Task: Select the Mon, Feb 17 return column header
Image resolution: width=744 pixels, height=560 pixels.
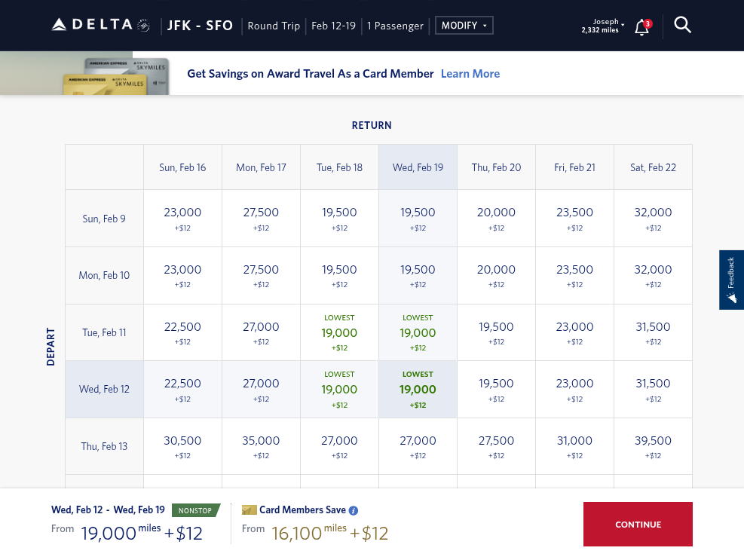Action: tap(261, 167)
